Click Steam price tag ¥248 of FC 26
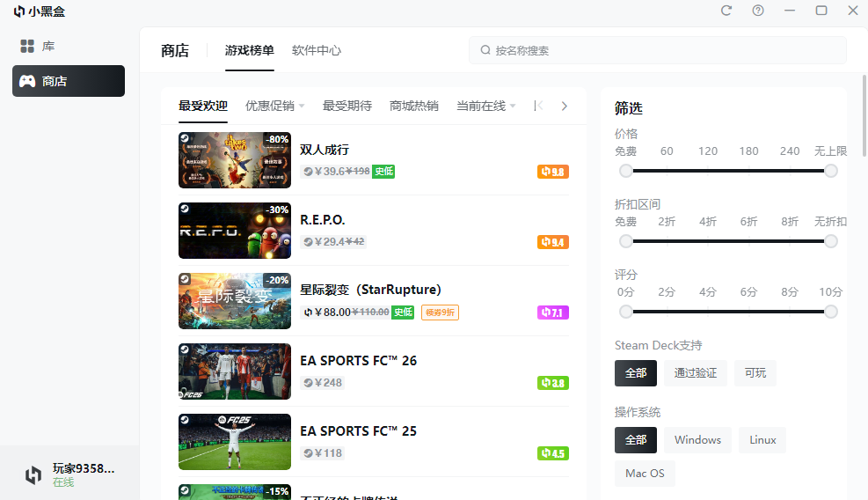 [x=323, y=383]
